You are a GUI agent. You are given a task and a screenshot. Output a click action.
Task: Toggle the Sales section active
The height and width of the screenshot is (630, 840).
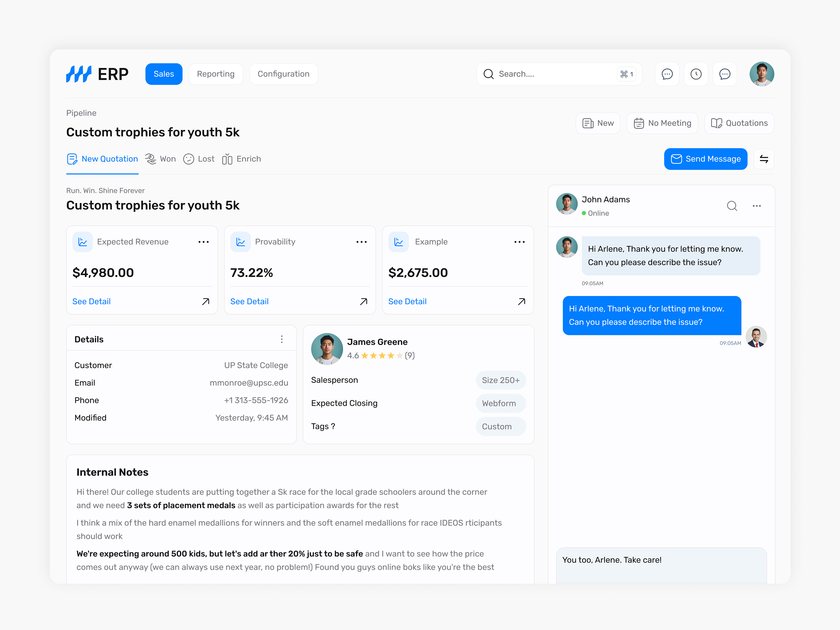164,74
